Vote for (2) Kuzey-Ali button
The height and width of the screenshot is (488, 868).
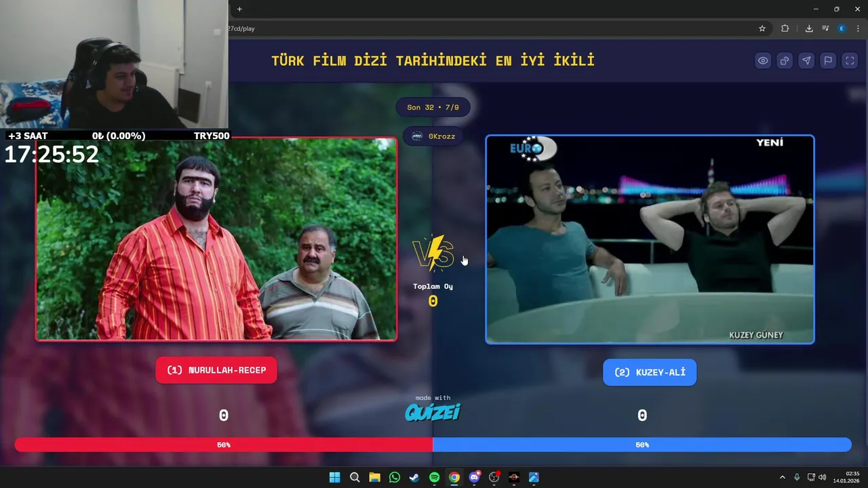tap(650, 372)
